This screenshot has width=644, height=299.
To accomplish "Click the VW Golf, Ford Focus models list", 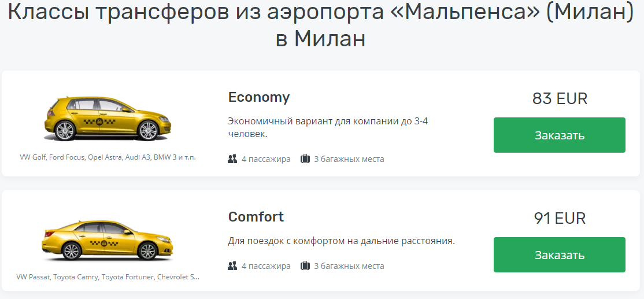I will [108, 157].
